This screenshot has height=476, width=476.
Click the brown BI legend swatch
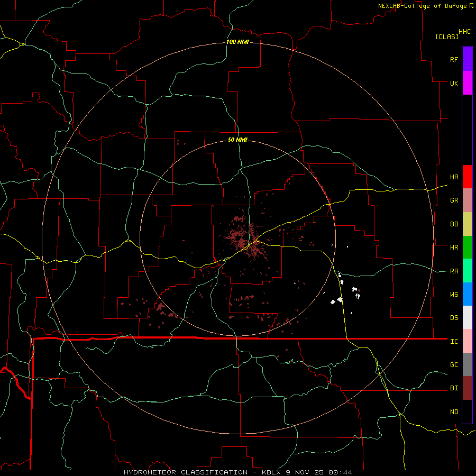tap(467, 388)
